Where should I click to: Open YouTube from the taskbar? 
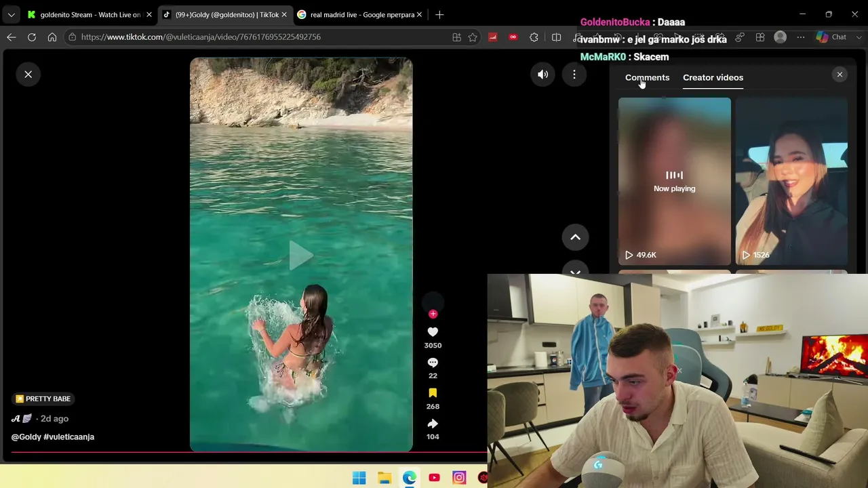434,478
